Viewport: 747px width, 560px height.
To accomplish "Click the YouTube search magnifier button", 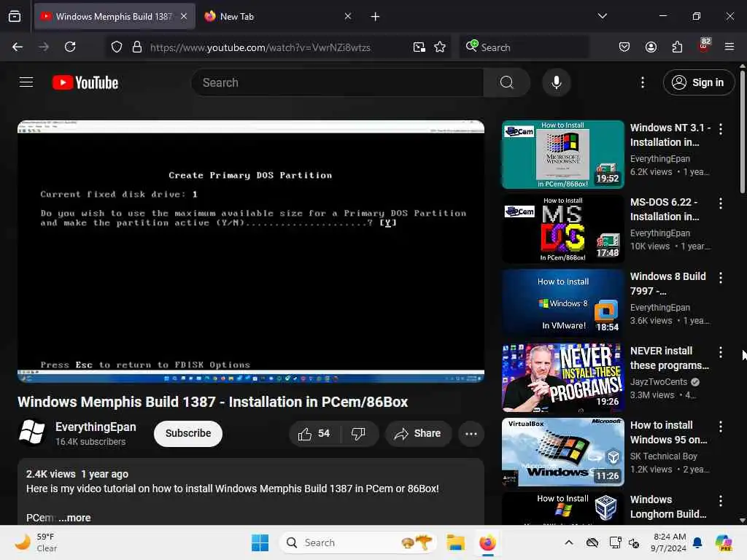I will click(x=507, y=82).
